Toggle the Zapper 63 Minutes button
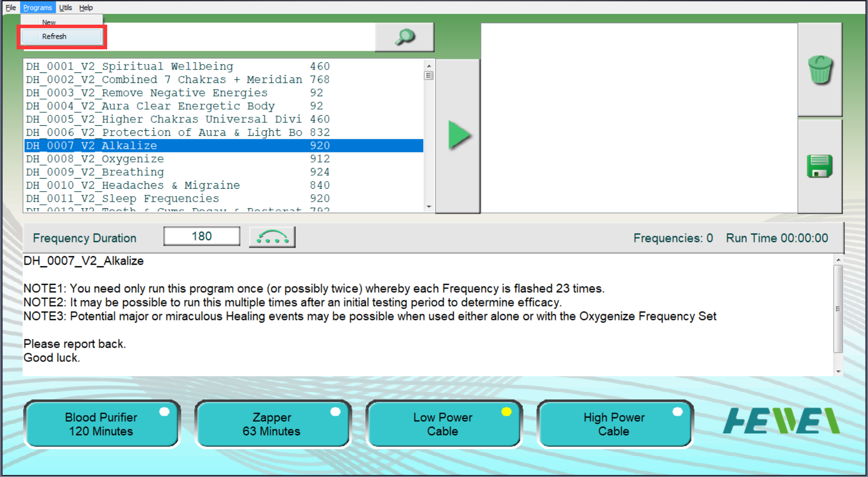Viewport: 868px width, 477px height. tap(272, 424)
